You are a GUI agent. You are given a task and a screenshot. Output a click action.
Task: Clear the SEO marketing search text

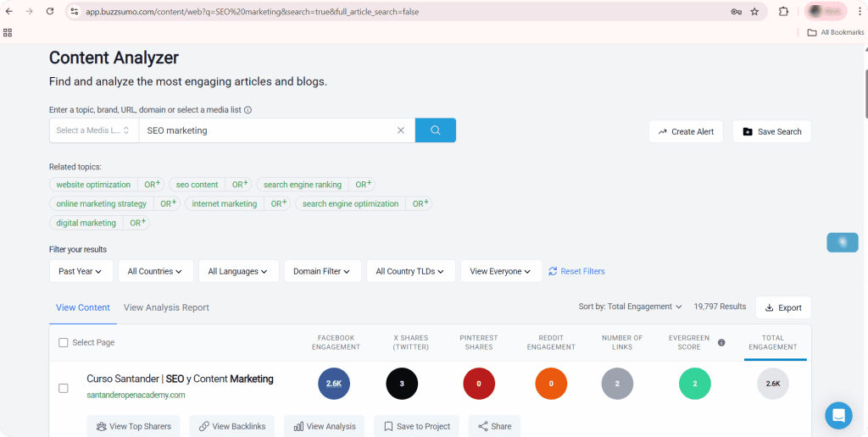pos(401,130)
